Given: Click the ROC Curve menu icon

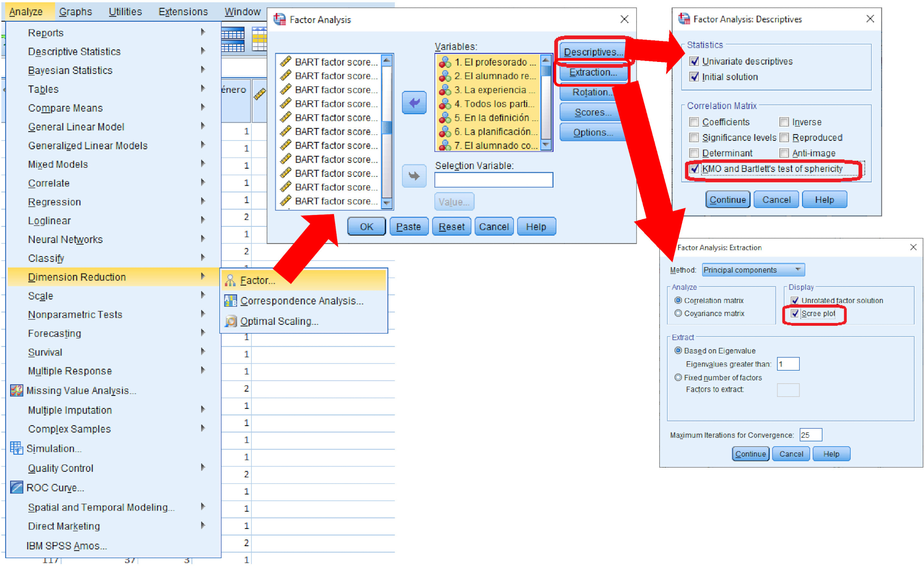Looking at the screenshot, I should pos(17,487).
